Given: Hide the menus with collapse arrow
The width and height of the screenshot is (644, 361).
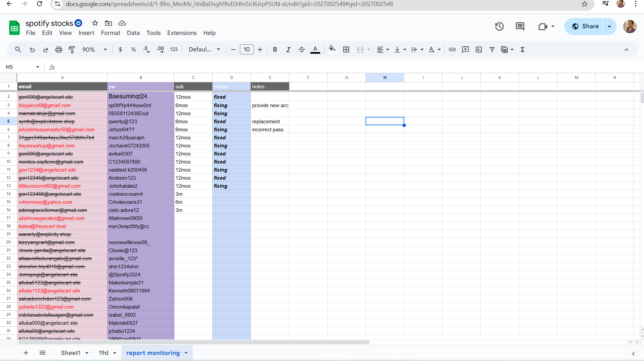Looking at the screenshot, I should coord(627,50).
